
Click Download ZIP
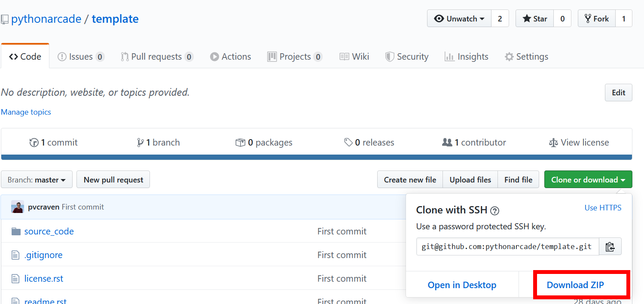pos(575,285)
